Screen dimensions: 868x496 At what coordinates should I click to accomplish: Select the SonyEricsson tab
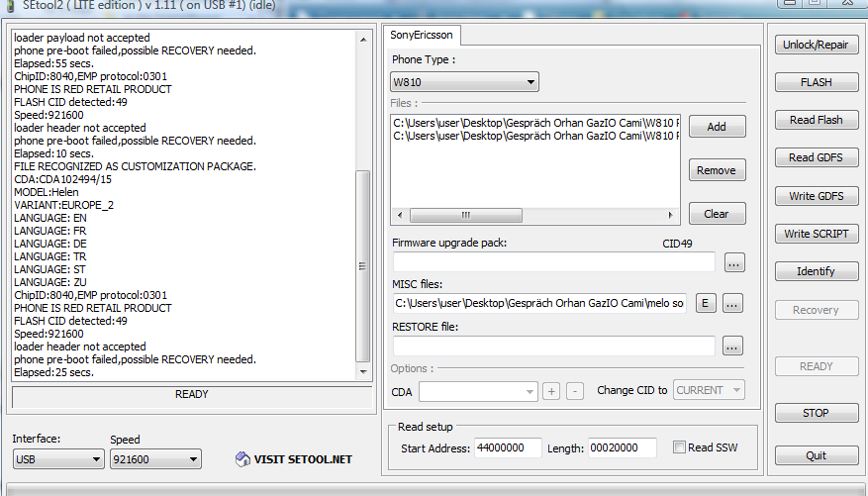(422, 35)
